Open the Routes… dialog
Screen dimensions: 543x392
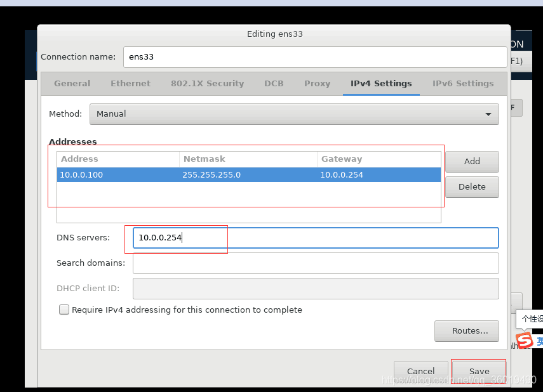pos(466,331)
